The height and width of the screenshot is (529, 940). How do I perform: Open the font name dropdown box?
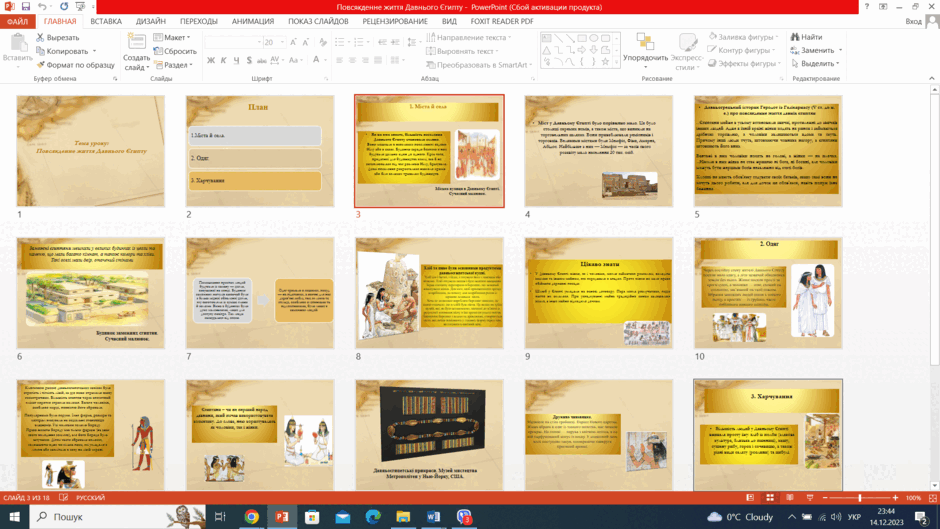coord(233,42)
